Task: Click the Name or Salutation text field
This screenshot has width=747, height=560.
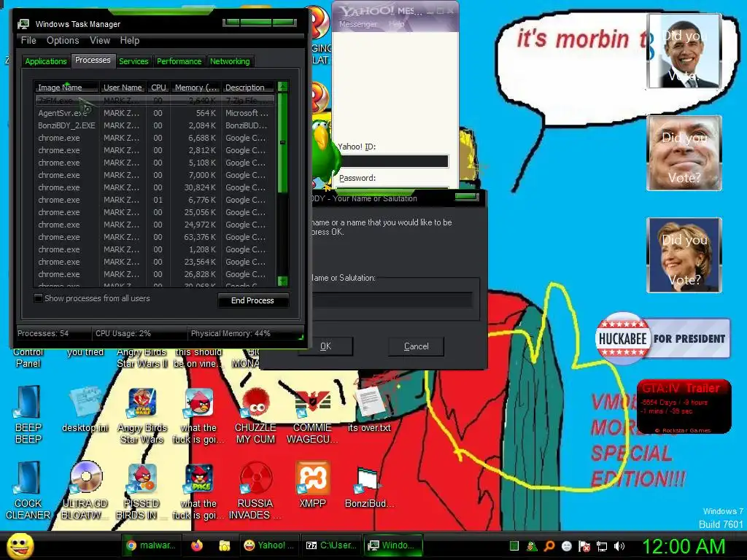Action: click(392, 300)
